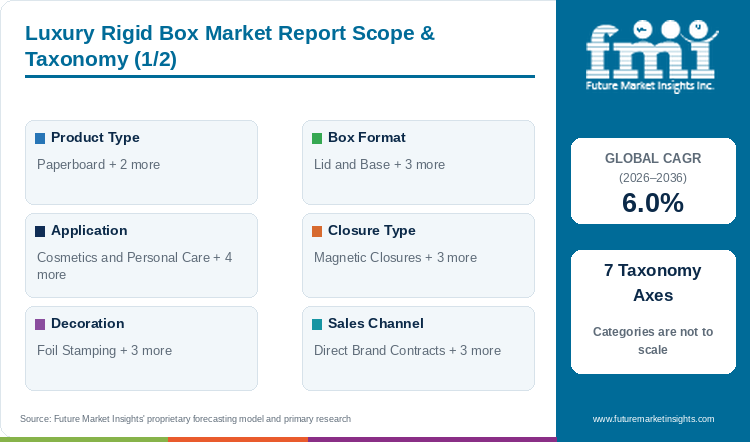Select the Decoration heading
Screen dimensions: 750x442
tap(88, 323)
